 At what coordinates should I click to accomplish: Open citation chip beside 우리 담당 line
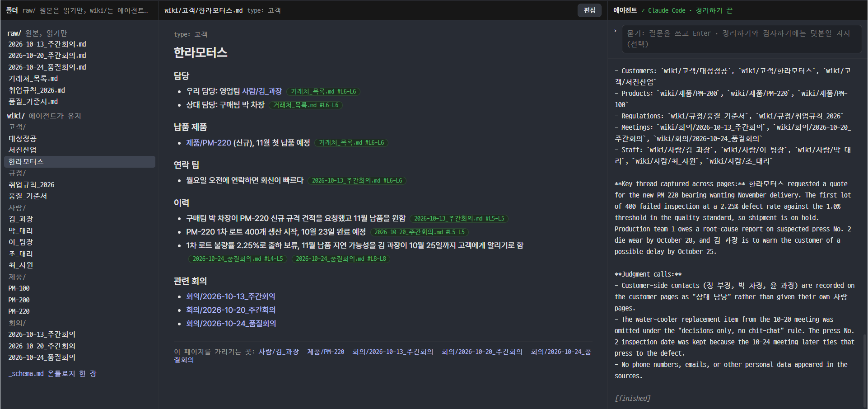(323, 92)
